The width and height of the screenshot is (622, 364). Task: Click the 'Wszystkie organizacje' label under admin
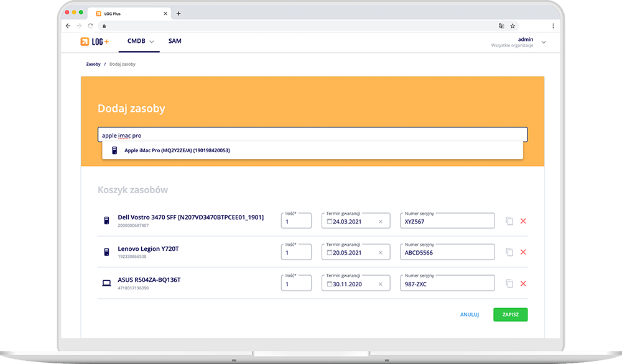click(512, 45)
